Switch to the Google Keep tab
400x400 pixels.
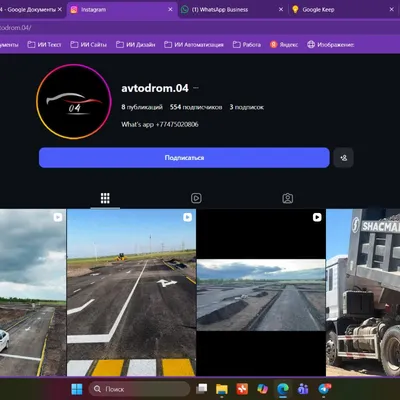[343, 10]
